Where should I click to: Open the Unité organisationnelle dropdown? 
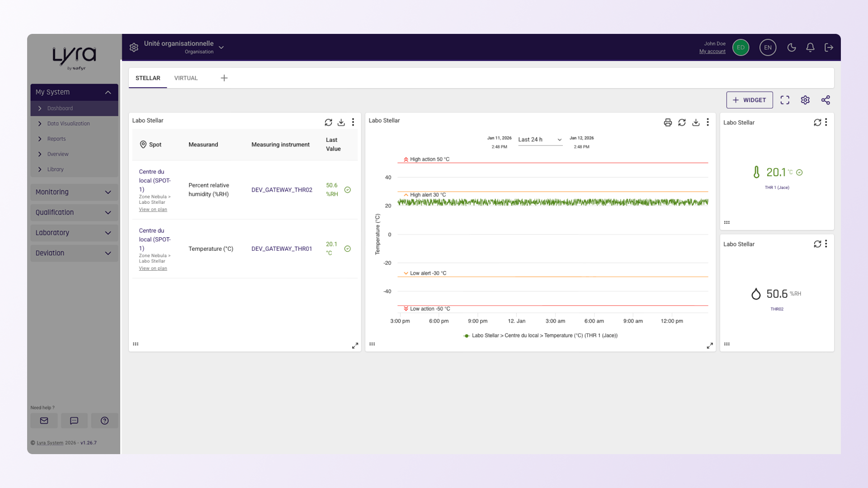184,47
